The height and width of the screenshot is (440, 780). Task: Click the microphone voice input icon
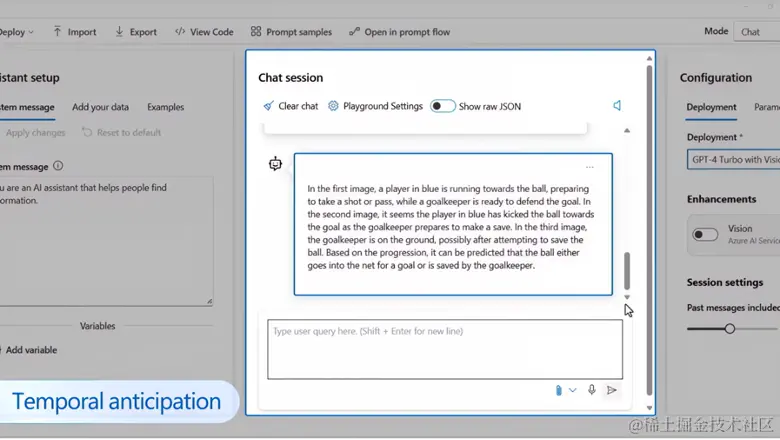[591, 390]
